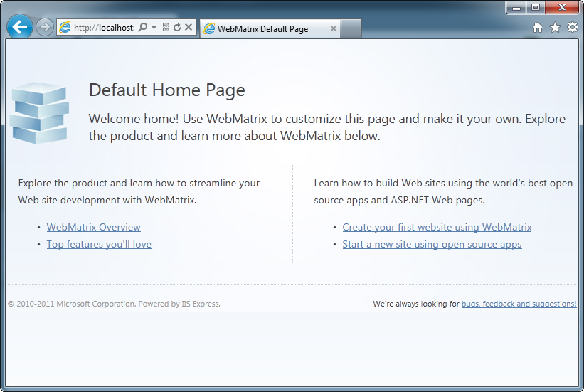
Task: Click the http://localhost address field
Action: [104, 28]
